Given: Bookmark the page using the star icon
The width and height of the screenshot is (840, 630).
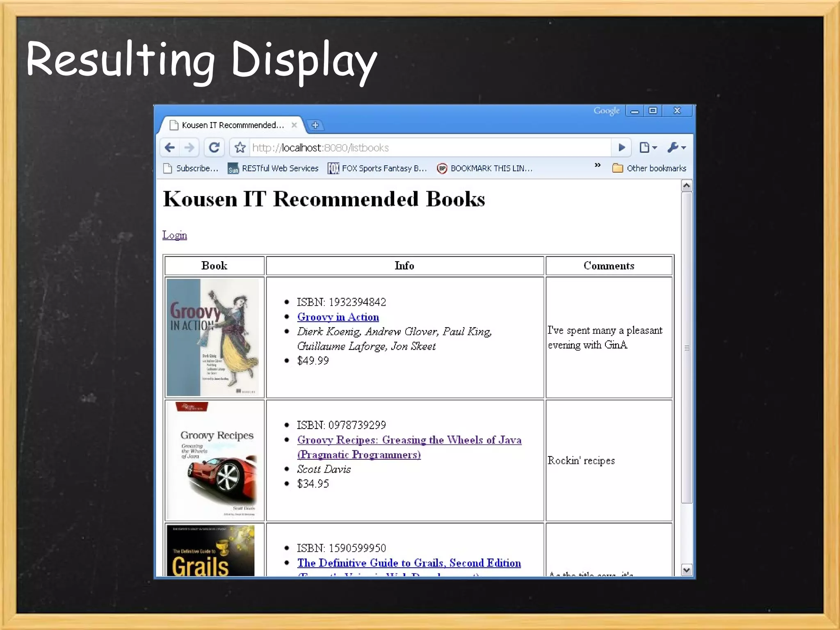Looking at the screenshot, I should click(240, 148).
